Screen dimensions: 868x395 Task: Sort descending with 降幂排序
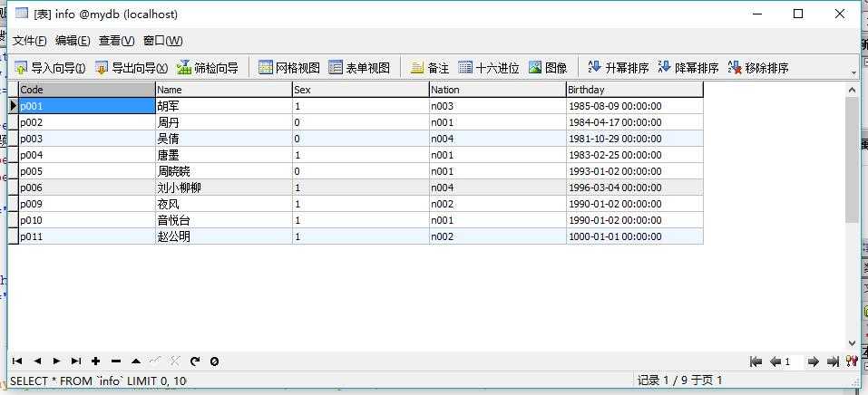tap(688, 68)
